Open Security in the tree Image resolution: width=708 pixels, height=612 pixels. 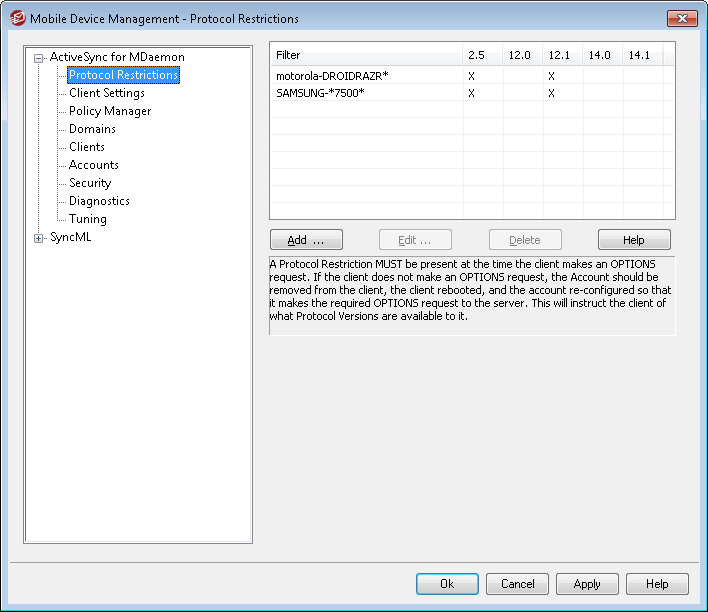90,183
